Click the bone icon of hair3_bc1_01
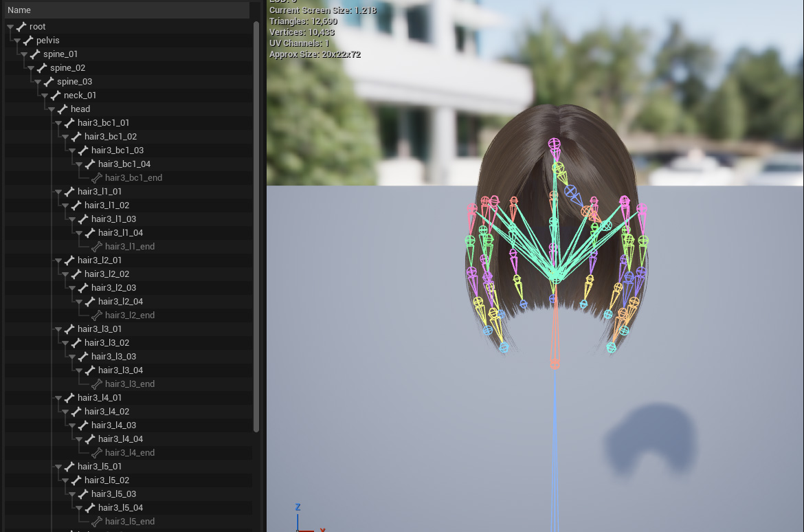The image size is (804, 532). click(69, 123)
